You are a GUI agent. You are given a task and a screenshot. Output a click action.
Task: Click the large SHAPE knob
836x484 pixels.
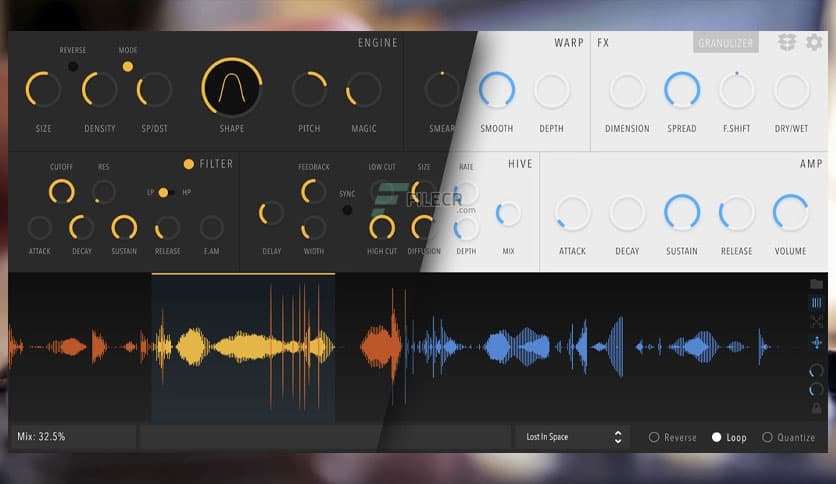click(232, 87)
